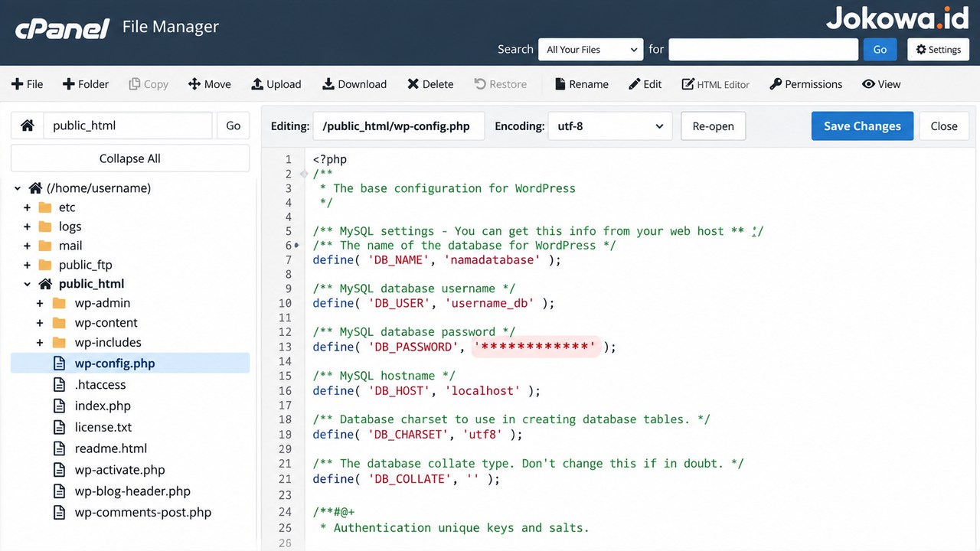Image resolution: width=980 pixels, height=551 pixels.
Task: Select the wp-activate.php file
Action: pyautogui.click(x=119, y=470)
